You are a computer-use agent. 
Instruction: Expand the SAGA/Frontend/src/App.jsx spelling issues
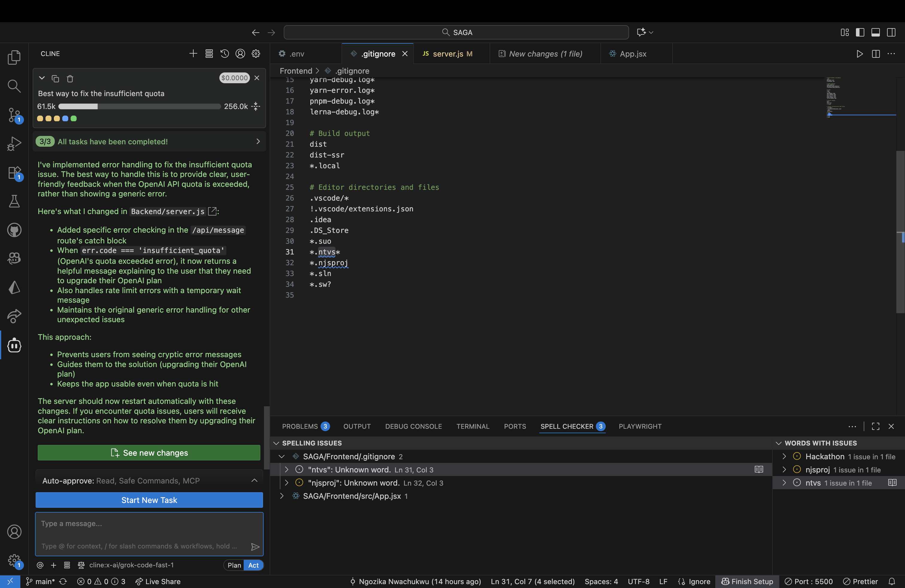282,496
